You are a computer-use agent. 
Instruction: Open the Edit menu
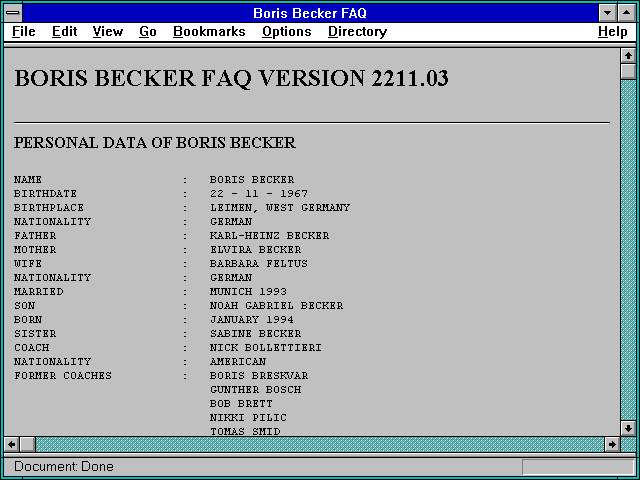tap(64, 32)
